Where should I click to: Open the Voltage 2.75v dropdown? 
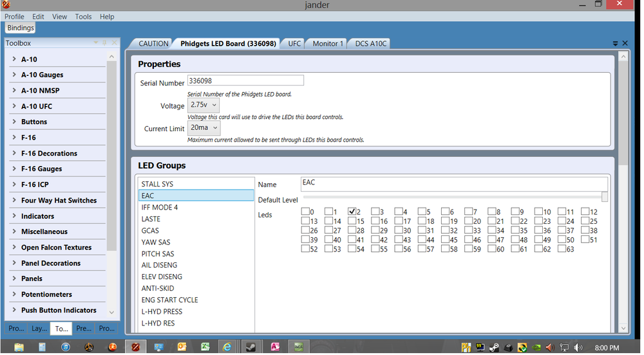point(204,105)
